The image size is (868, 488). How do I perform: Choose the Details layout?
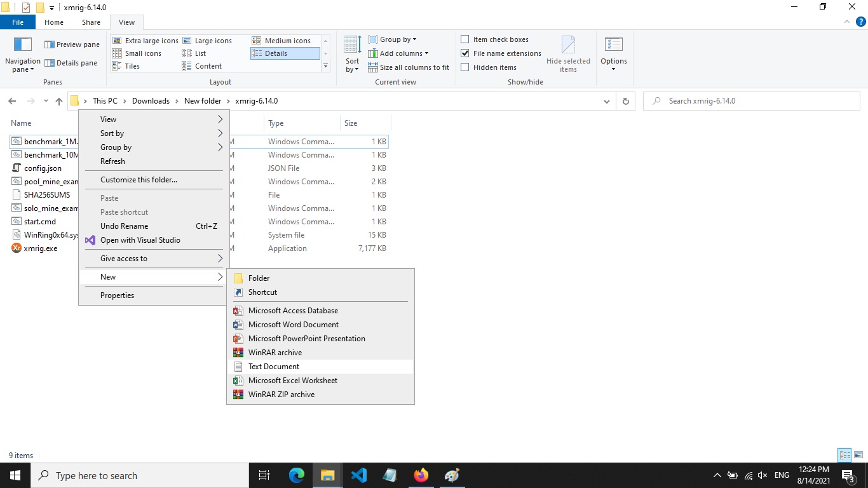pyautogui.click(x=285, y=53)
